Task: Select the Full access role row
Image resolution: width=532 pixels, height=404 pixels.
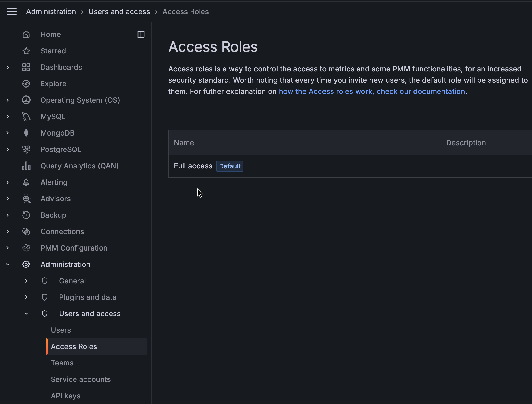Action: pyautogui.click(x=193, y=166)
